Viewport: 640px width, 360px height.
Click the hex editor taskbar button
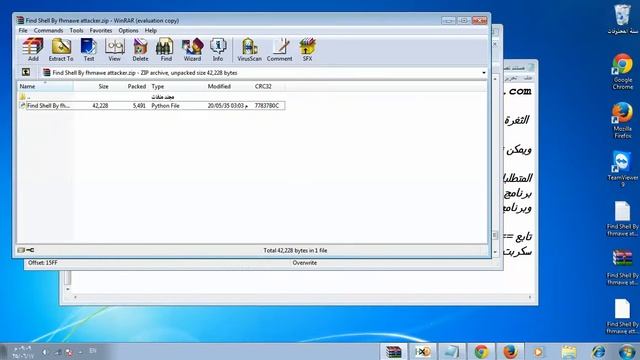pos(422,352)
